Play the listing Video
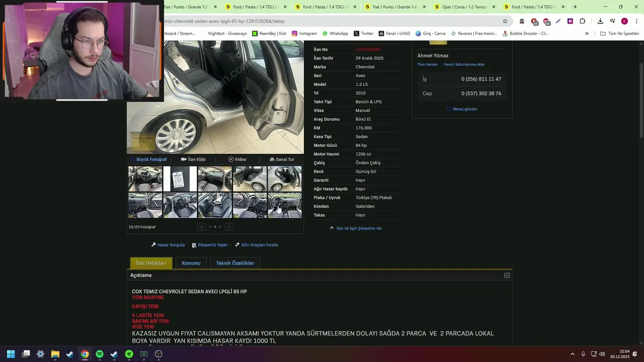The image size is (644, 362). pyautogui.click(x=237, y=159)
